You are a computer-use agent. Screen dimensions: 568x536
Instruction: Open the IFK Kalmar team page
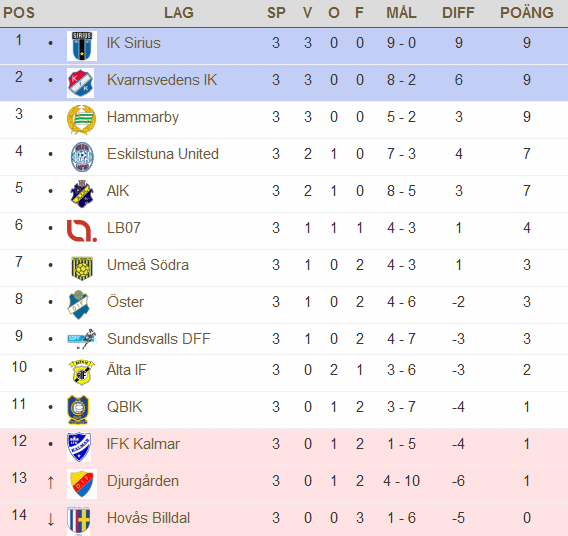143,444
